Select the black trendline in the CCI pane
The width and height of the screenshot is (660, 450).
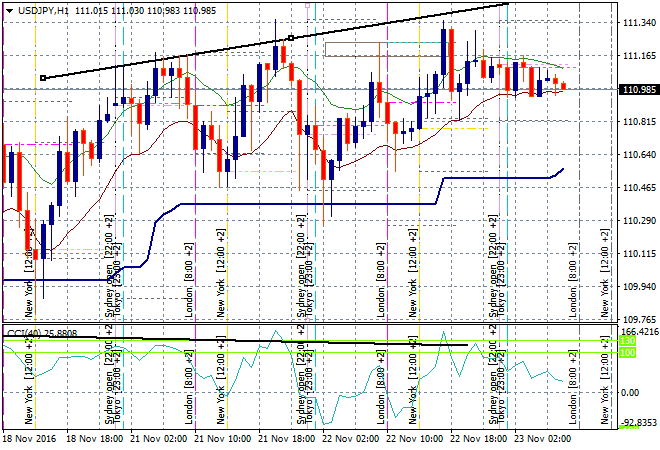coord(236,341)
